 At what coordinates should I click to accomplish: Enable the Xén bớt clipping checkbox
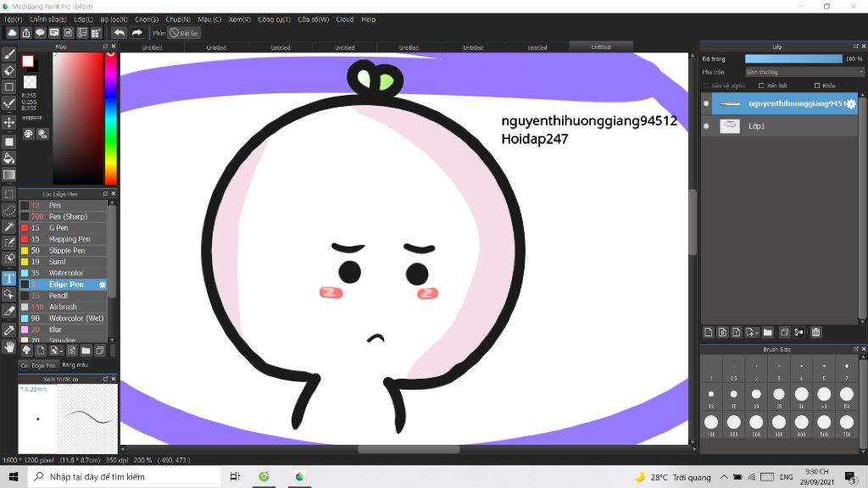click(761, 86)
